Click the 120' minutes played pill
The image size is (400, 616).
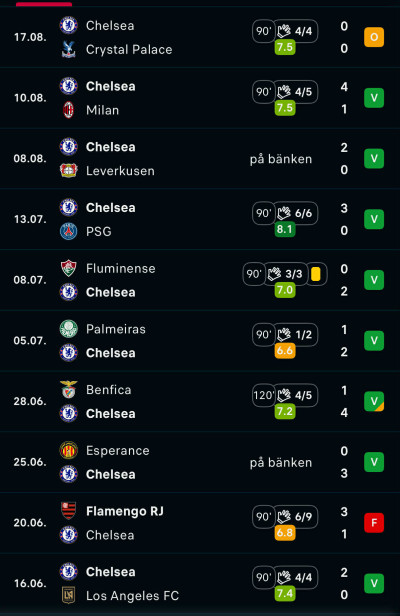(x=263, y=395)
